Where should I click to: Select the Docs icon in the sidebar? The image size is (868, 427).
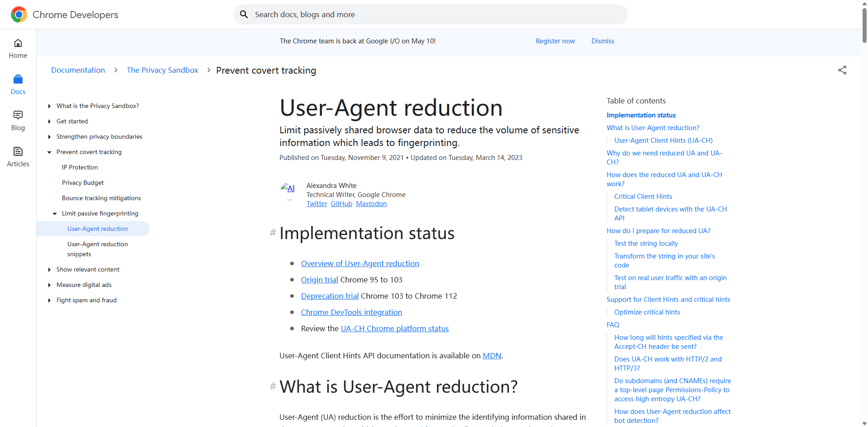tap(18, 84)
